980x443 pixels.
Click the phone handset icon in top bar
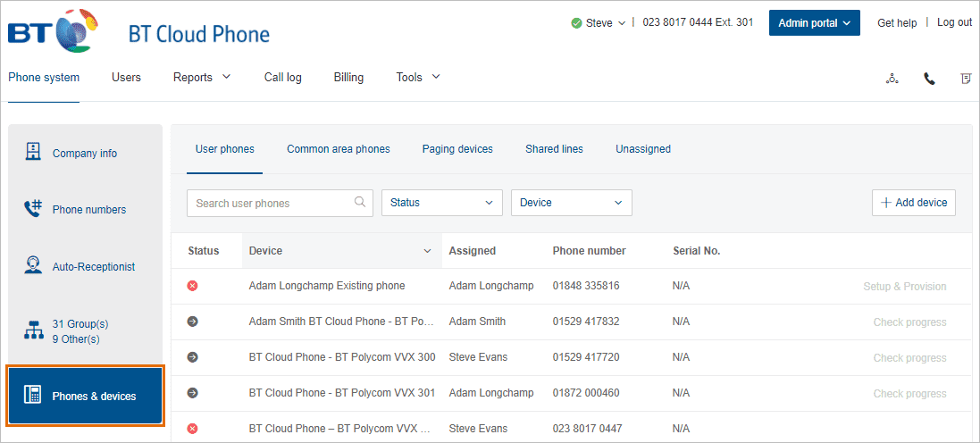929,79
